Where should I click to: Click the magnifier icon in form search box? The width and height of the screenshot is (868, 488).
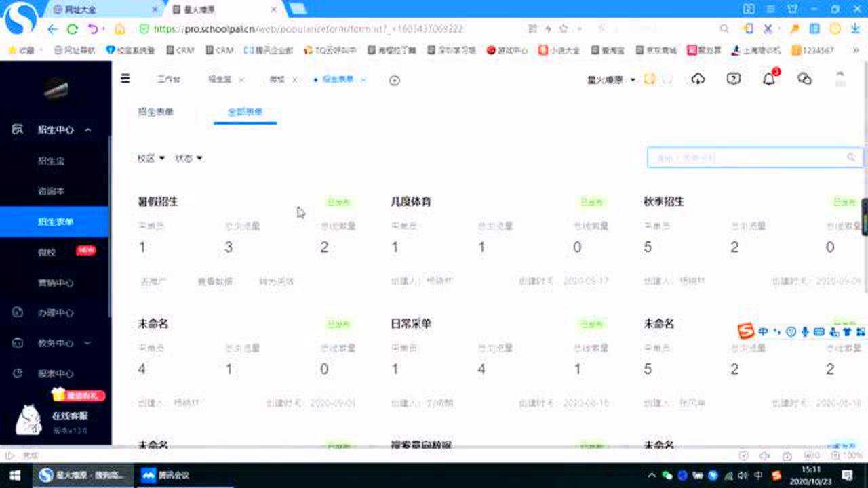pos(851,157)
